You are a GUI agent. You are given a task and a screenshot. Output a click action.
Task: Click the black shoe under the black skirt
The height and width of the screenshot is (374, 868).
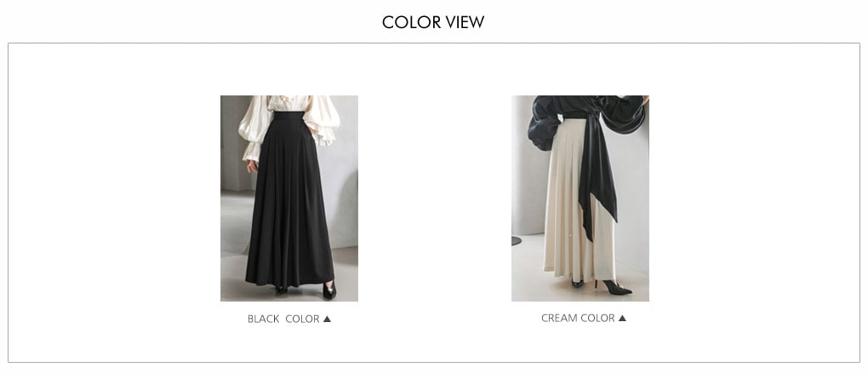point(329,291)
